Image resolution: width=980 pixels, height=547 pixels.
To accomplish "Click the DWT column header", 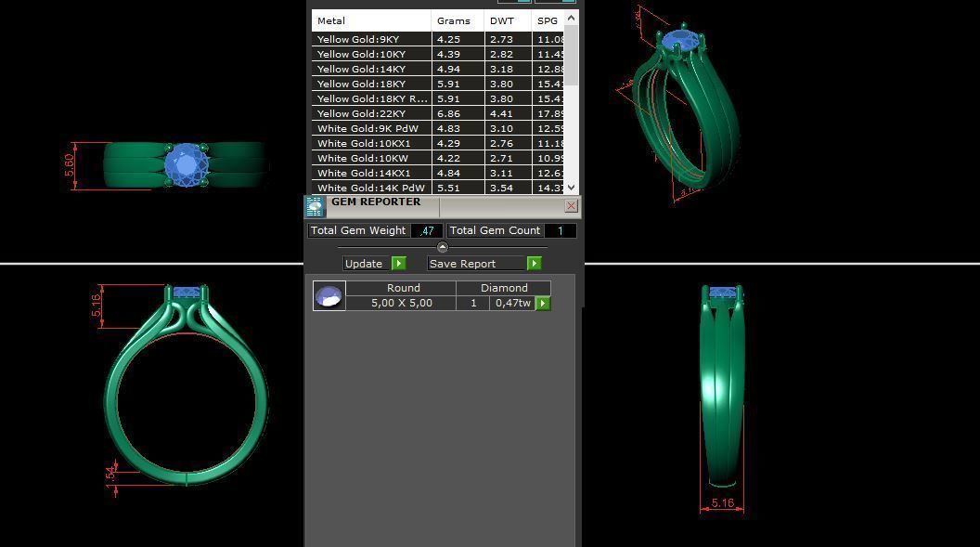I will click(508, 20).
